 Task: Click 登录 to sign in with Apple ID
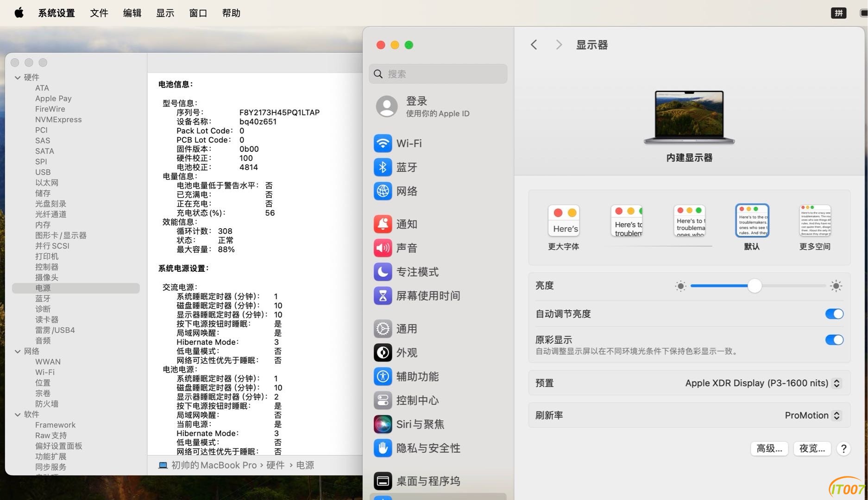pyautogui.click(x=416, y=101)
